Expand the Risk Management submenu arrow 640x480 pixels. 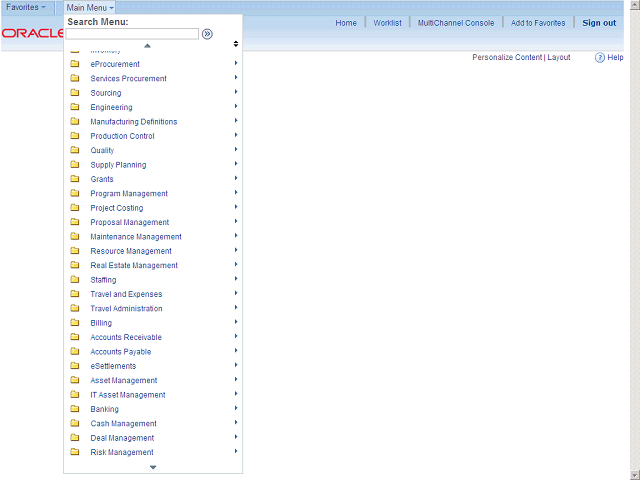click(x=236, y=451)
